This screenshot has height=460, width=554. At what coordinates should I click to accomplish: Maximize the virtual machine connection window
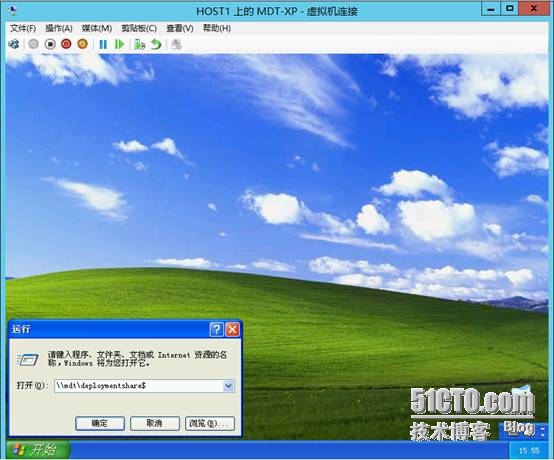coord(510,8)
